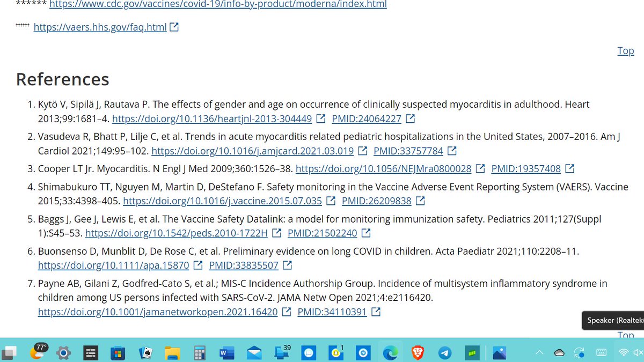644x362 pixels.
Task: Click external-link icon after vaccine.2015.07.035 DOI
Action: click(x=331, y=201)
